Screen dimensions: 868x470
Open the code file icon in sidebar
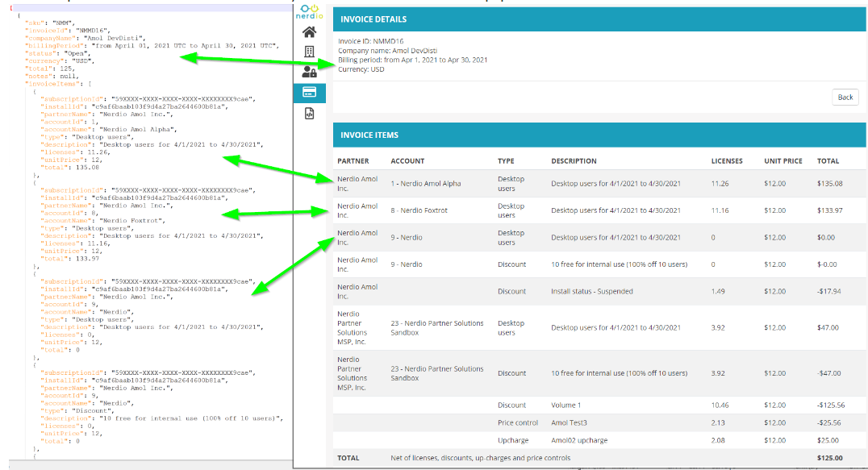click(x=310, y=114)
